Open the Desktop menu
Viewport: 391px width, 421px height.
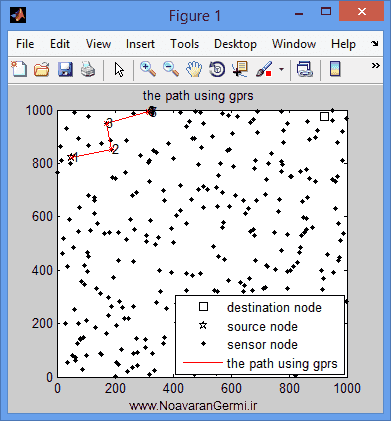(x=235, y=44)
